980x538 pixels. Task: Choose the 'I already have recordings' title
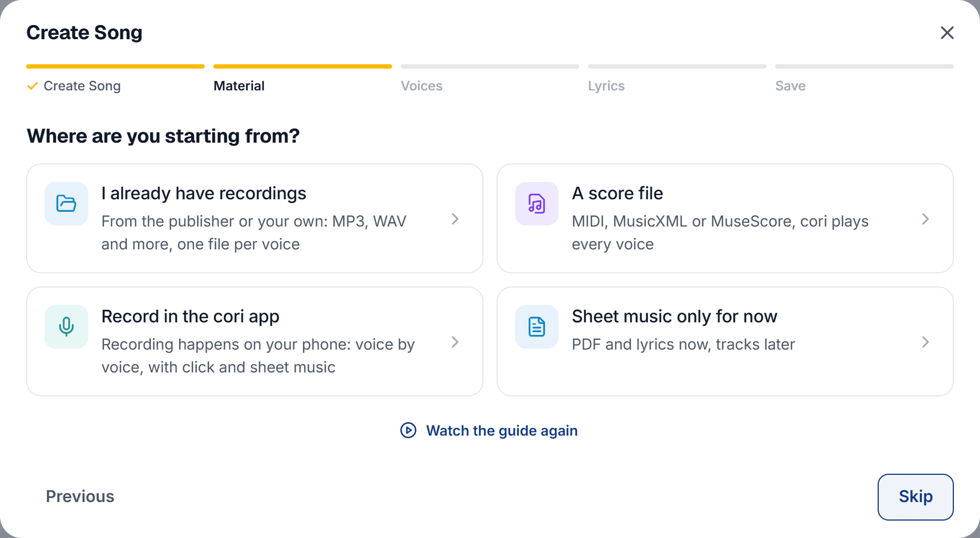(x=204, y=193)
